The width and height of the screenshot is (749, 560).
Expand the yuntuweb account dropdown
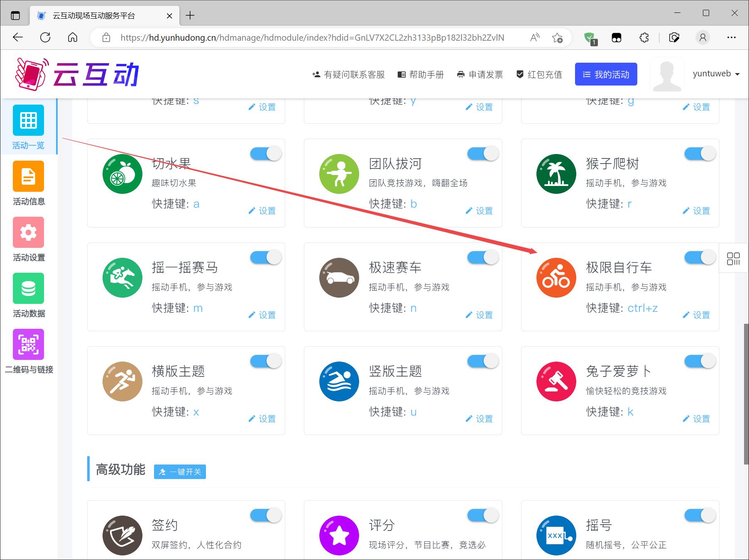point(716,74)
